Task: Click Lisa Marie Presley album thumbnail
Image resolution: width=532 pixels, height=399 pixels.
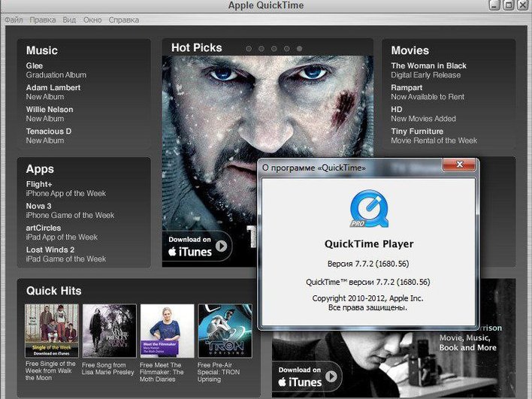Action: coord(109,331)
